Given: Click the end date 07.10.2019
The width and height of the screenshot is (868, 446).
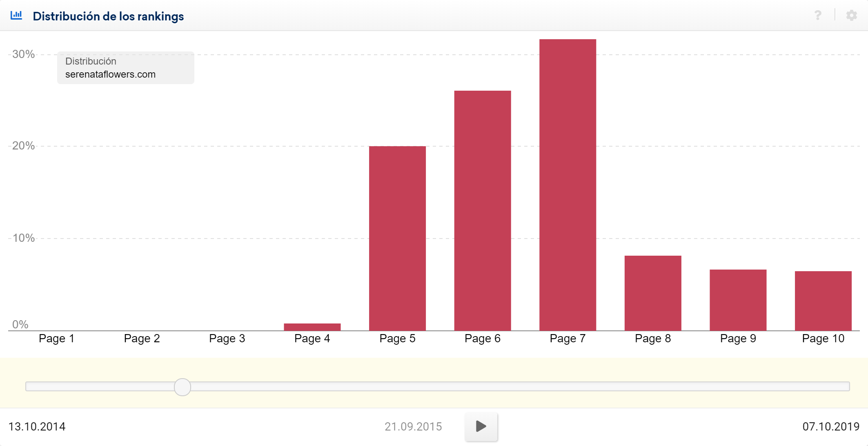Looking at the screenshot, I should pos(830,426).
